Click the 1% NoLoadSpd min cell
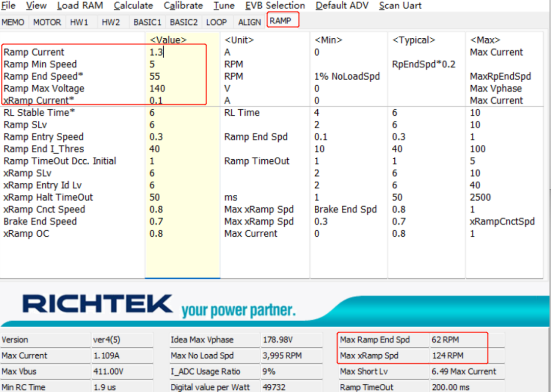The image size is (551, 392). tap(347, 76)
